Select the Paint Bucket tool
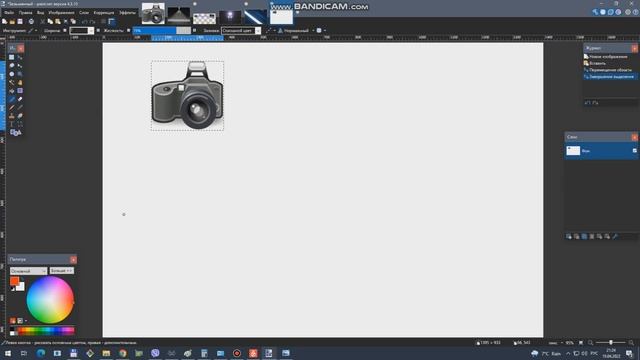Screen dimensions: 640x360 pos(11,91)
